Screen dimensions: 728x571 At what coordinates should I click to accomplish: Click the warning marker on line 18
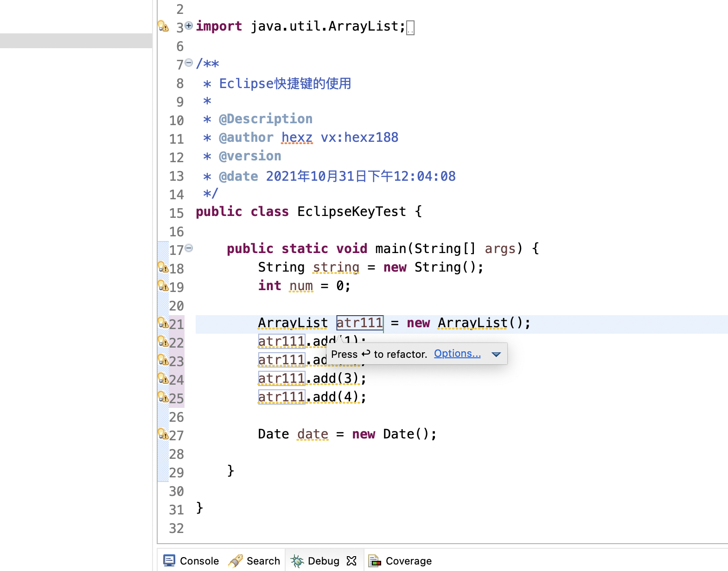[x=163, y=267]
